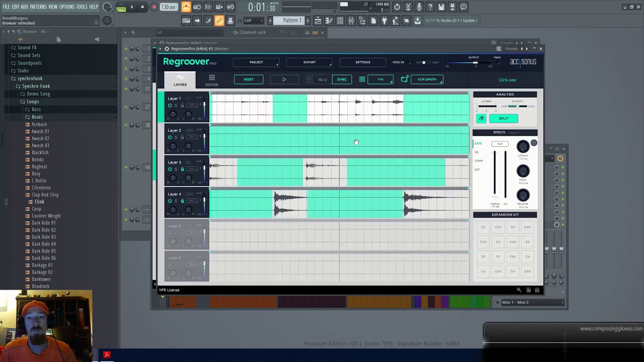644x362 pixels.
Task: Open the playlist view icon
Action: [x=318, y=21]
